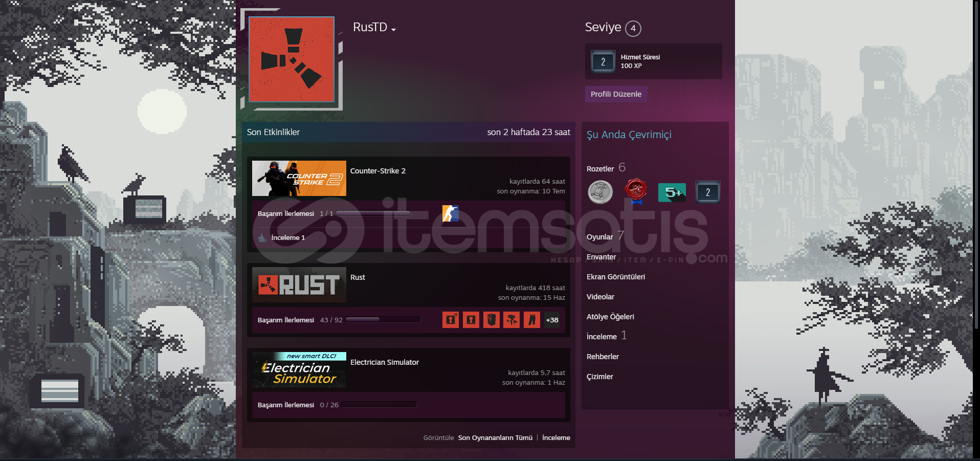Click the Profili Düzenle button
980x461 pixels.
pyautogui.click(x=616, y=94)
